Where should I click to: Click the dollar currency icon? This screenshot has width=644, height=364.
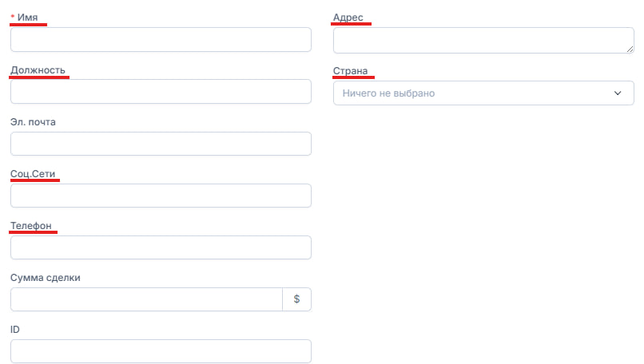point(296,299)
